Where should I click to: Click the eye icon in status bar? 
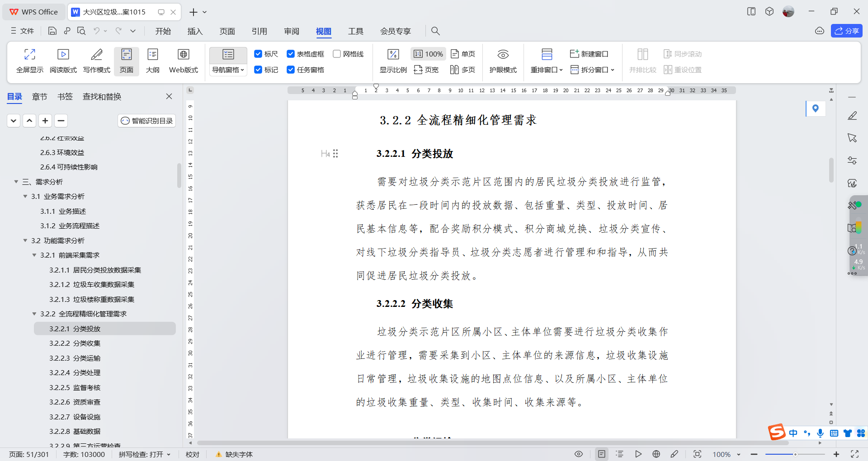(579, 454)
